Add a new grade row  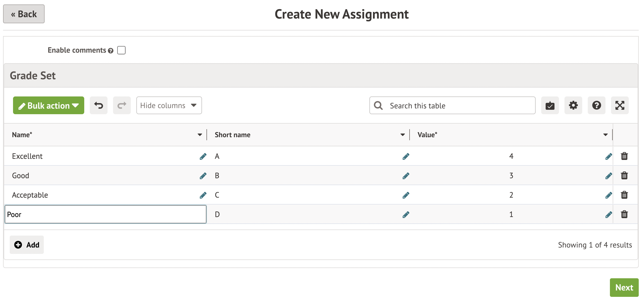[27, 245]
